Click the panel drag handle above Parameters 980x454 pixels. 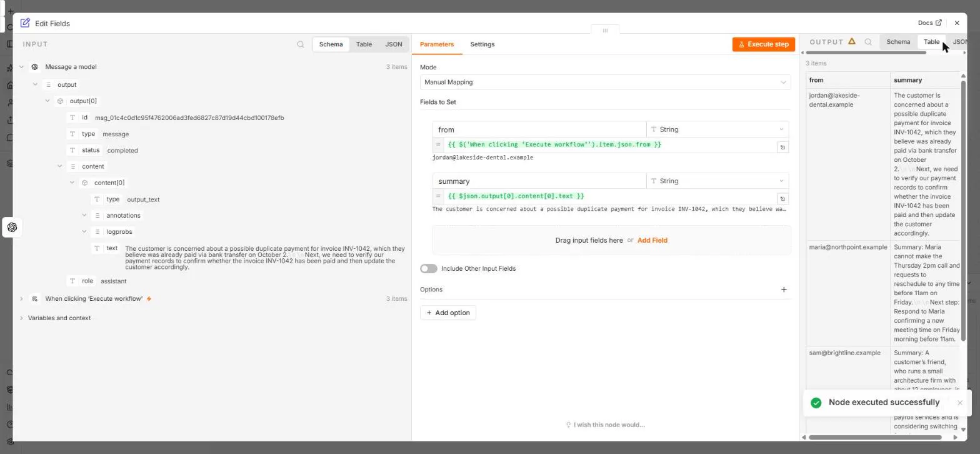[x=605, y=30]
